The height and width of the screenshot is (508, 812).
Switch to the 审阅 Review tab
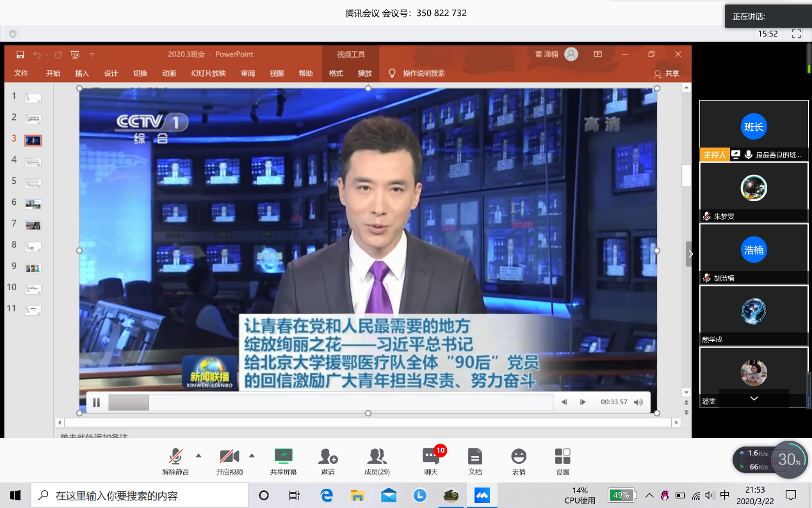coord(248,73)
